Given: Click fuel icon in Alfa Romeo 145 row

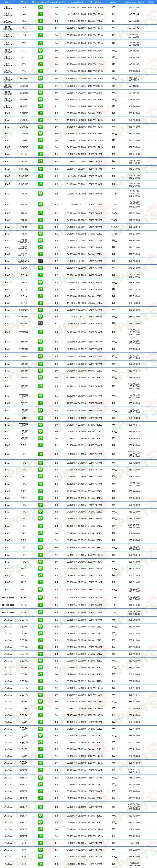Looking at the screenshot, I should 40,7.
